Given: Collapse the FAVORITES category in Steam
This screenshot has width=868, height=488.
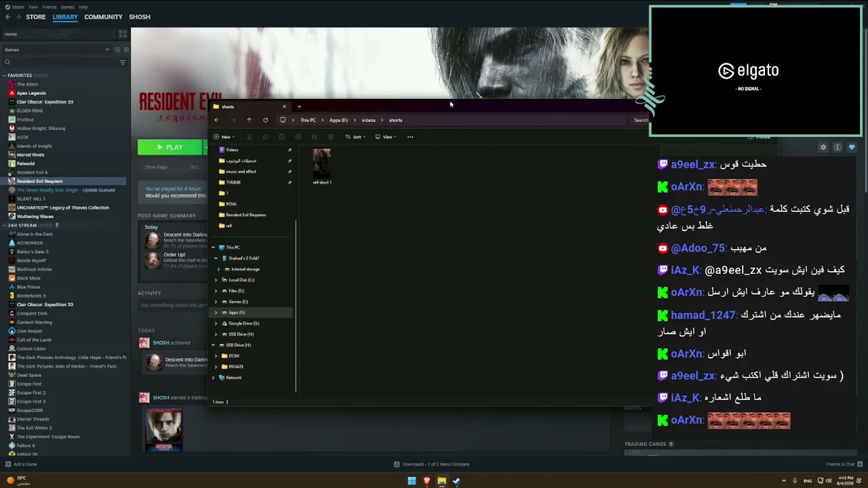Looking at the screenshot, I should coord(5,75).
